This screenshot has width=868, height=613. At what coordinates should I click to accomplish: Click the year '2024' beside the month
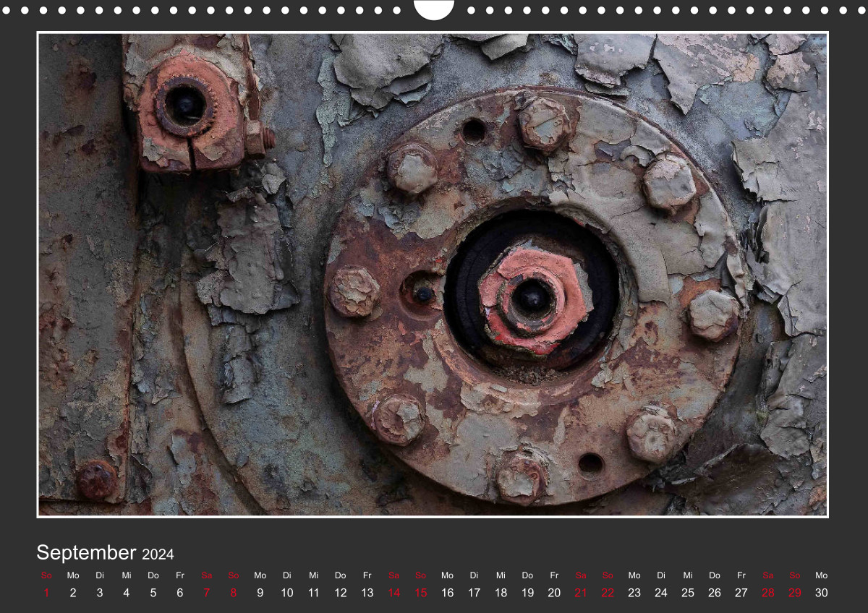158,555
